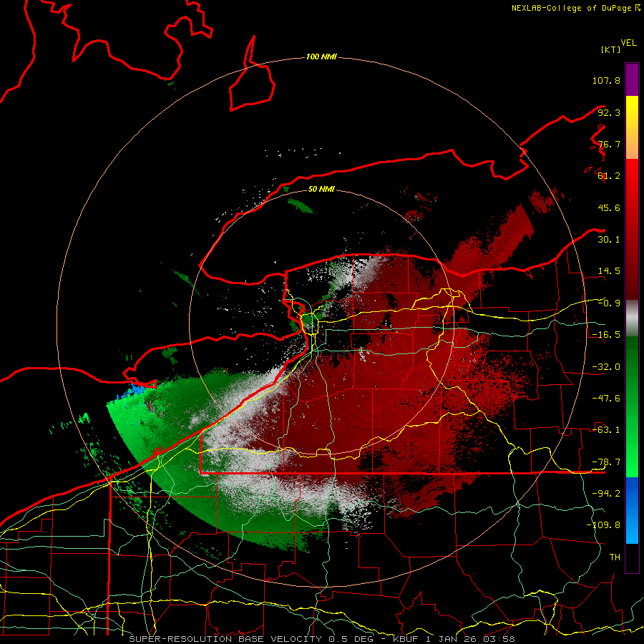This screenshot has height=644, width=644.
Task: Click the -63.1 velocity scale value
Action: tap(606, 430)
